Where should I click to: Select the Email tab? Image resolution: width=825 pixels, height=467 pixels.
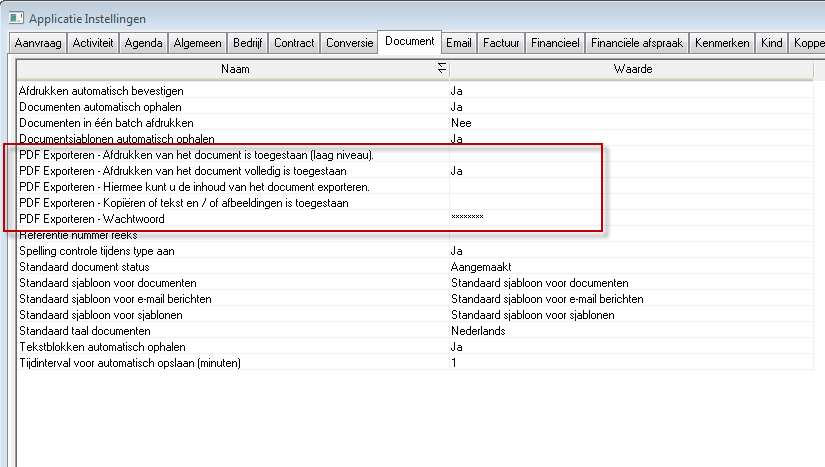(459, 43)
